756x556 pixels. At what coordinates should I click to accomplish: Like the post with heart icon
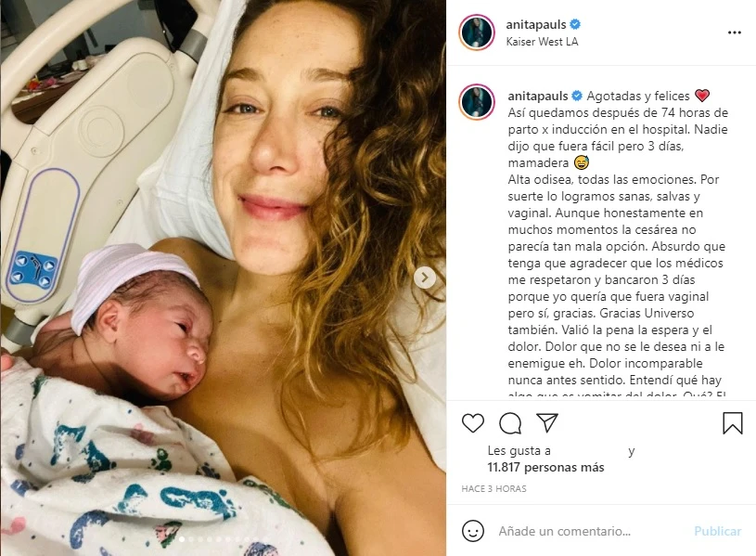point(472,423)
